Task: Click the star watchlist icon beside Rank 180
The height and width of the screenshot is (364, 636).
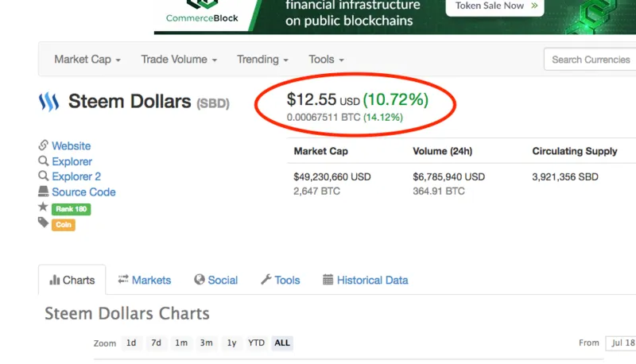Action: click(x=43, y=207)
